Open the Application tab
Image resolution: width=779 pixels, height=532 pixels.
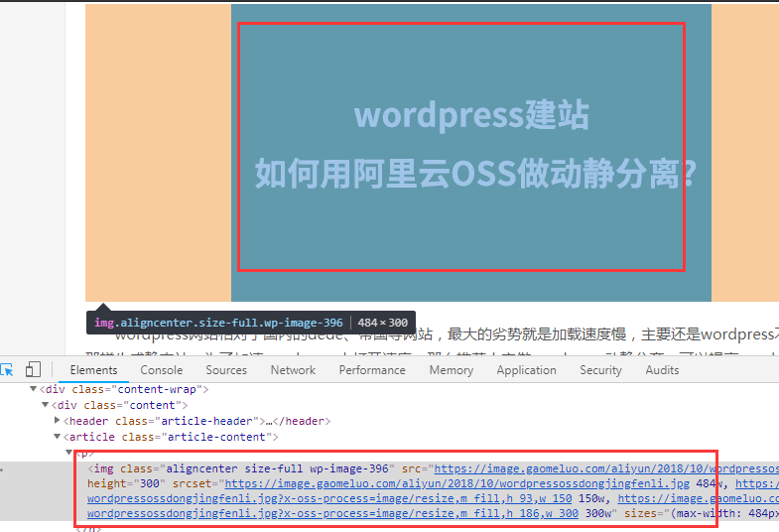526,370
